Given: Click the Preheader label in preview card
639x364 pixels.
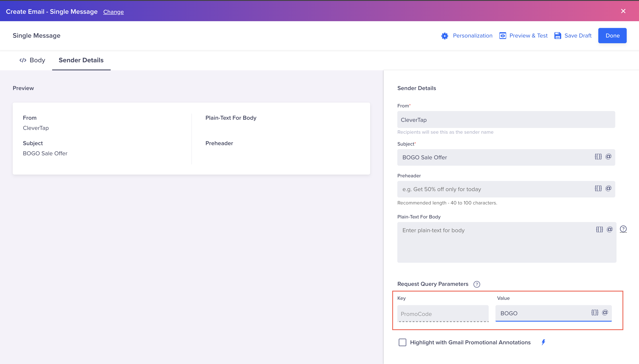Looking at the screenshot, I should point(219,143).
